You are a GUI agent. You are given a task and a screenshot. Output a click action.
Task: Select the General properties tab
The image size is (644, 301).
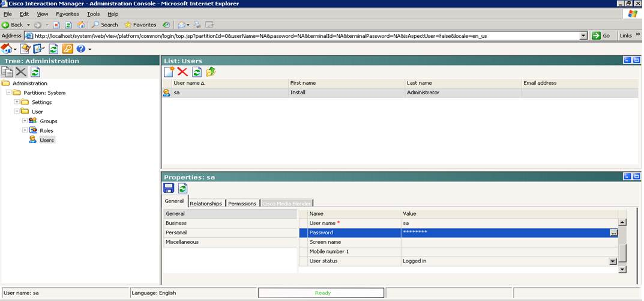pyautogui.click(x=175, y=201)
